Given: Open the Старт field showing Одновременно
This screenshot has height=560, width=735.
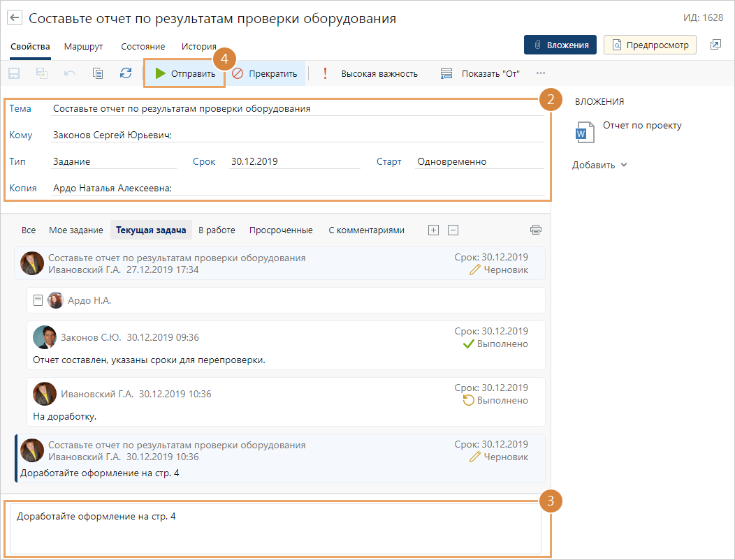Looking at the screenshot, I should click(479, 161).
